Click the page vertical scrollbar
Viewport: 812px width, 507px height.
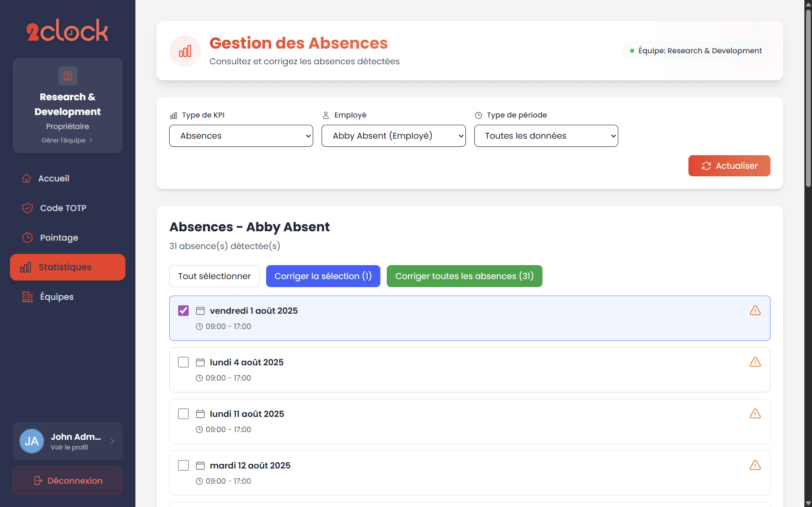click(808, 97)
